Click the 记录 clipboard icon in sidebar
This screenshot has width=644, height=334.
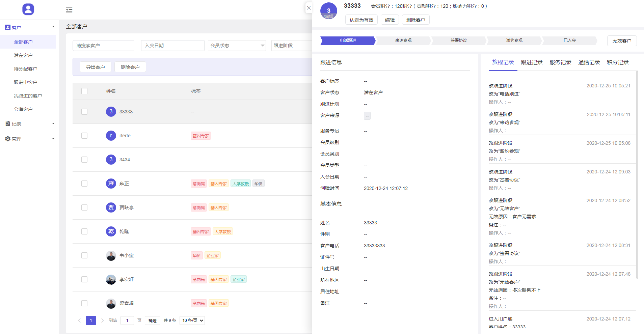(x=8, y=124)
